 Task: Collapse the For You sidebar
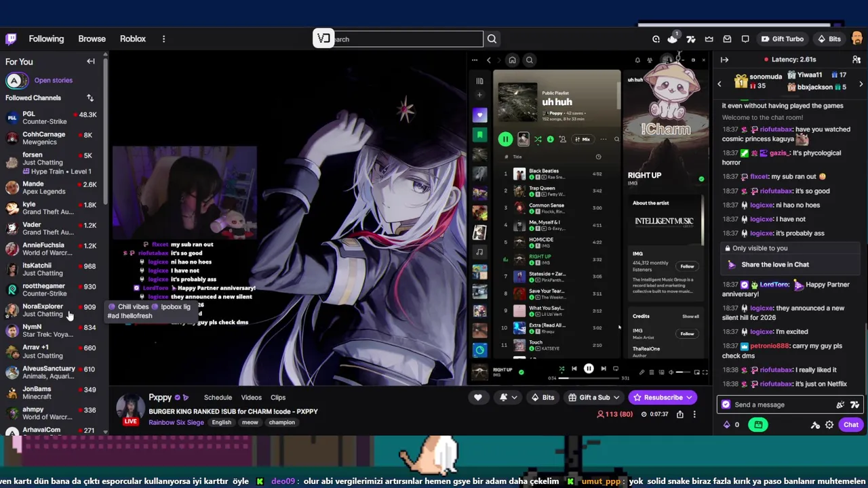point(91,61)
